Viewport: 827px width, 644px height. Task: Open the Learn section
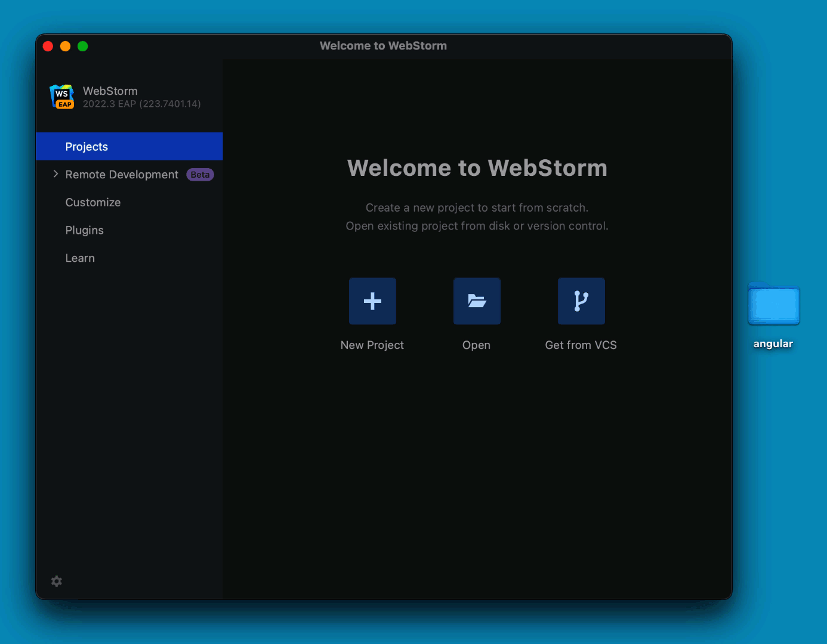79,258
